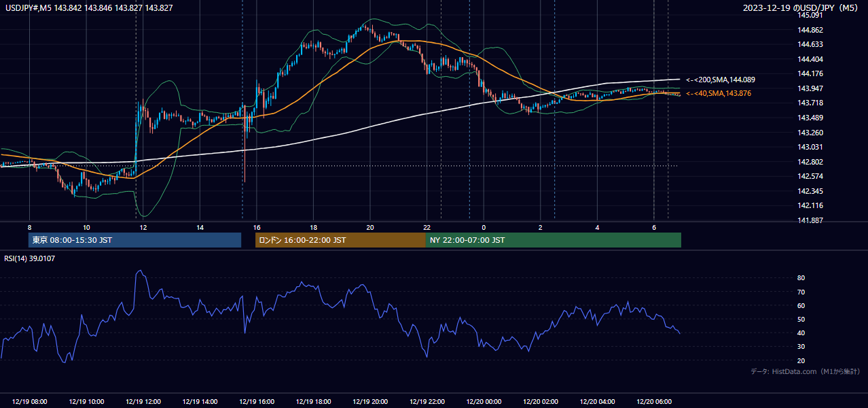Click RSI scale level 60
Image resolution: width=868 pixels, height=408 pixels.
point(801,305)
